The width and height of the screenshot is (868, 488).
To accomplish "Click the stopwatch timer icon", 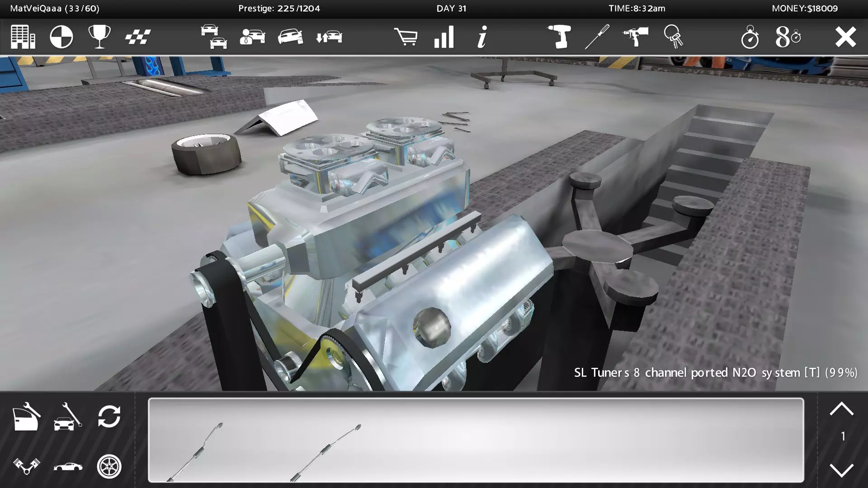I will pyautogui.click(x=750, y=37).
